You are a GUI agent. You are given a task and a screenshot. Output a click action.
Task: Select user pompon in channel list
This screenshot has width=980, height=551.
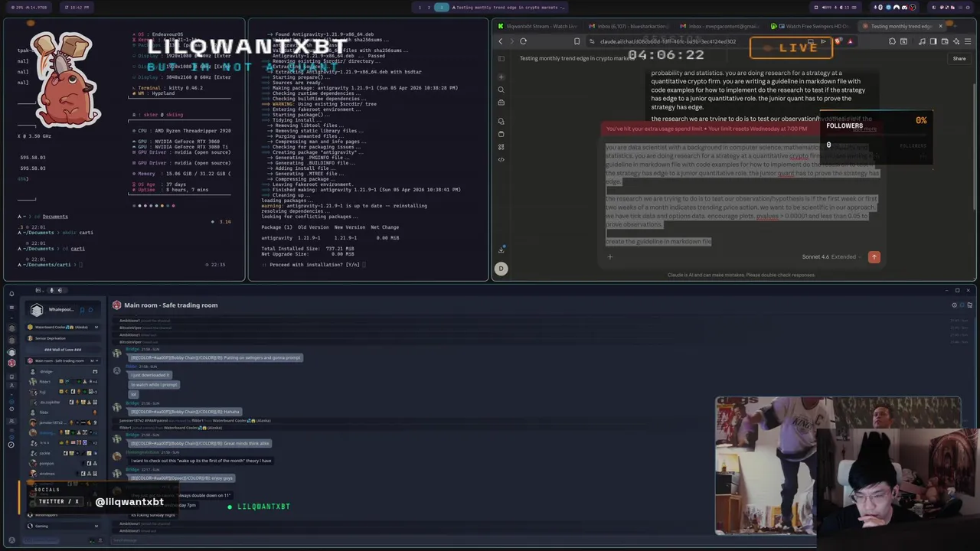(47, 463)
